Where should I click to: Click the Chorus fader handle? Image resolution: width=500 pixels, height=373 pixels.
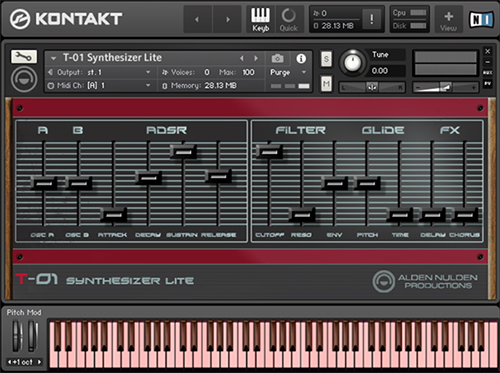[465, 215]
